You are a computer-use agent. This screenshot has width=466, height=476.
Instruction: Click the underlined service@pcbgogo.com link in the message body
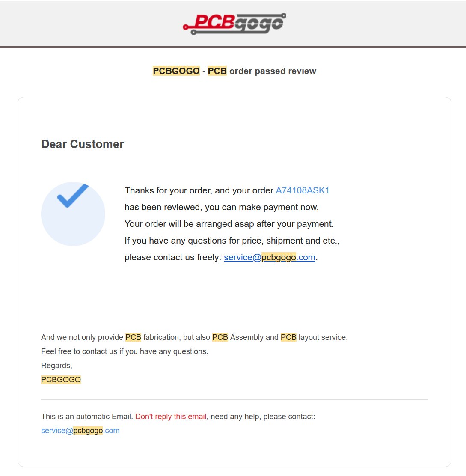pyautogui.click(x=270, y=257)
